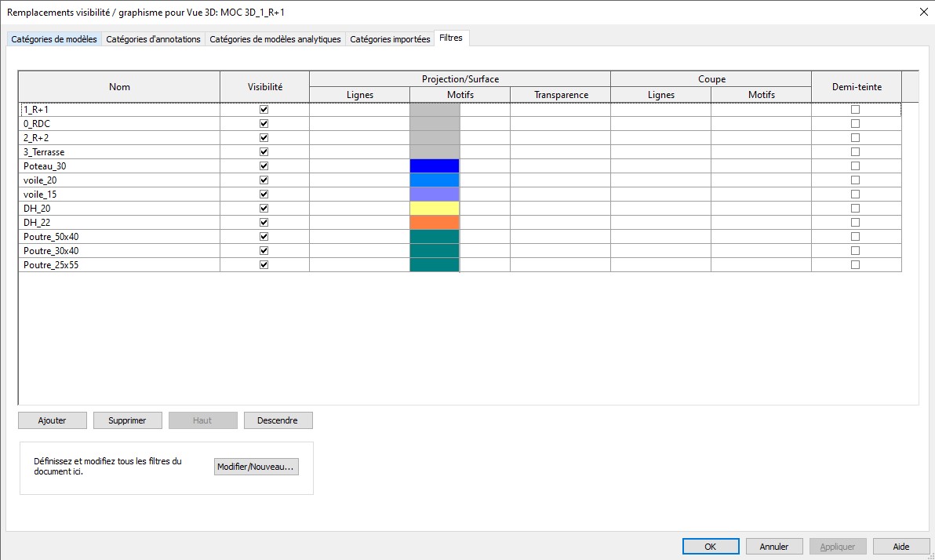
Task: Click the Nom column header
Action: coord(119,87)
